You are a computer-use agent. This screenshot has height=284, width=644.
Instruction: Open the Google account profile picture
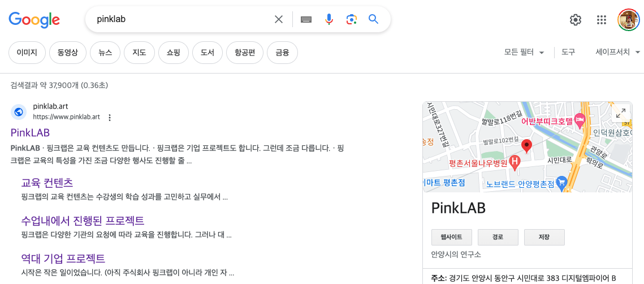point(629,19)
